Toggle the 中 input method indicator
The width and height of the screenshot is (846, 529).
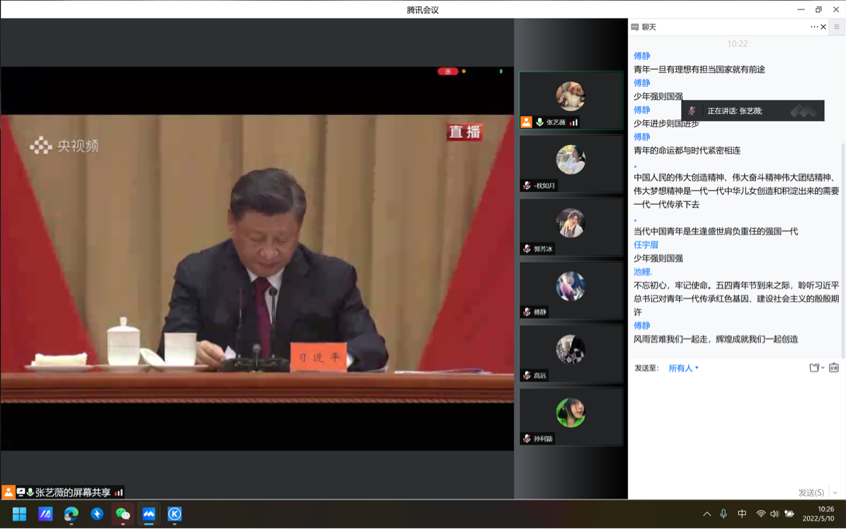pyautogui.click(x=742, y=514)
